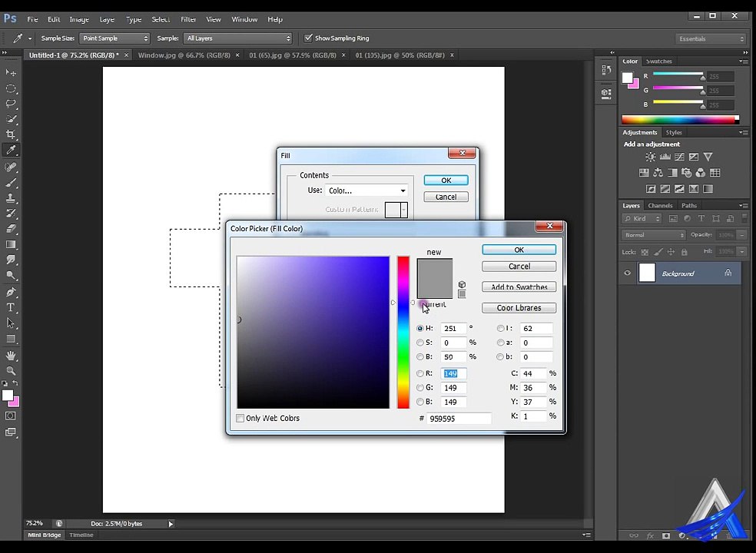Open the Window menu
Screen dimensions: 756x553
(244, 19)
